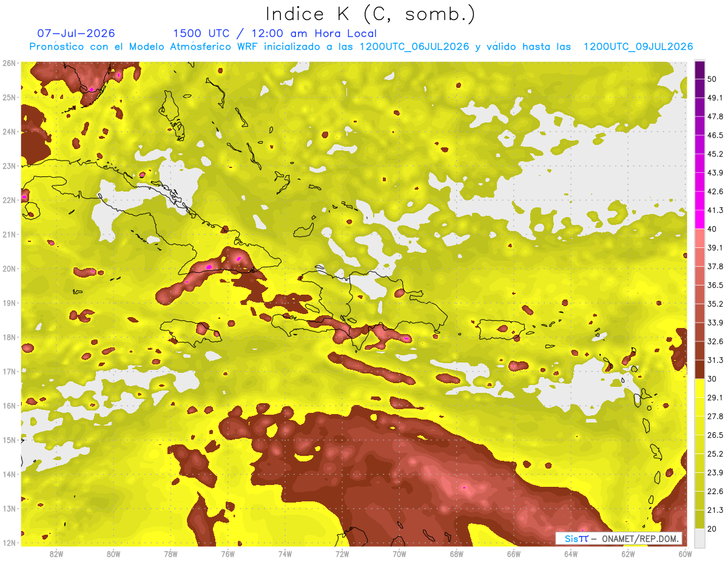Click the colorbar value 35.2
This screenshot has height=562, width=728.
coord(715,304)
